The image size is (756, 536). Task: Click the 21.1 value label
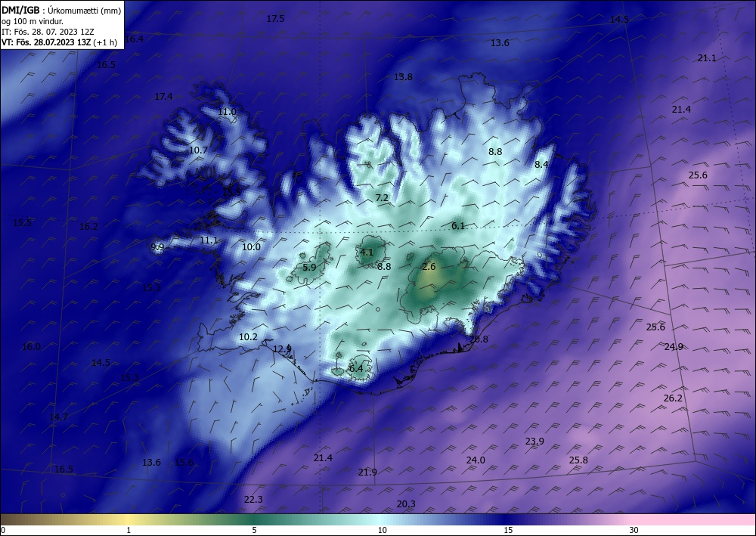(706, 58)
